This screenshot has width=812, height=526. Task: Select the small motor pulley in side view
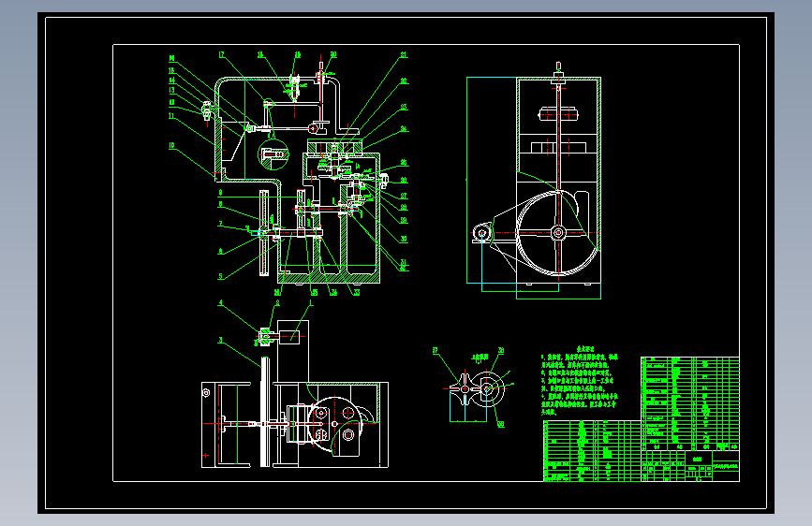[482, 233]
